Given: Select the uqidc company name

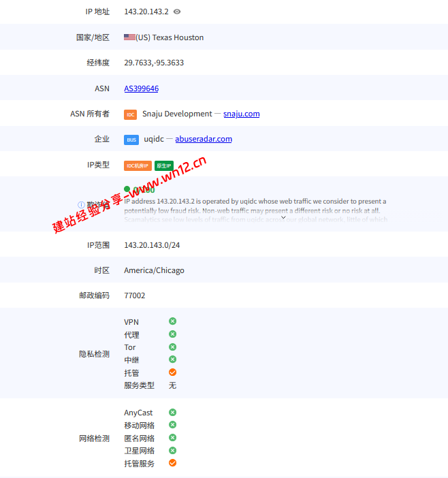Looking at the screenshot, I should [154, 139].
